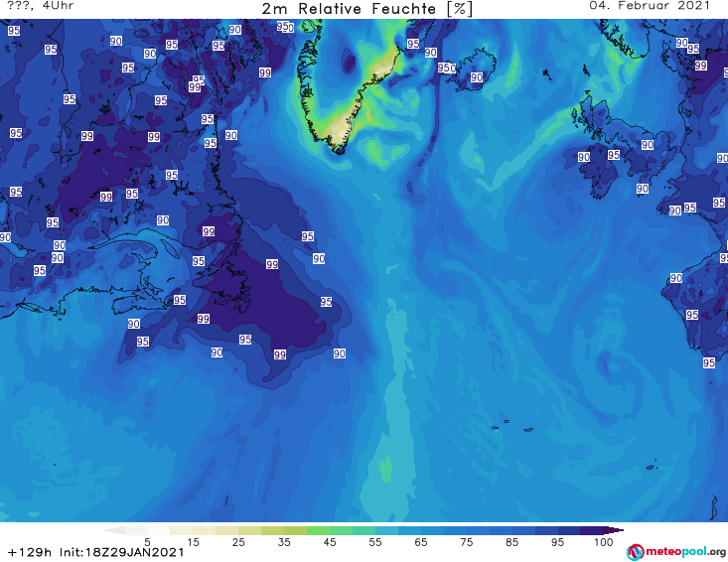Click the colorbar tick label "65"
This screenshot has height=562, width=728.
point(421,542)
